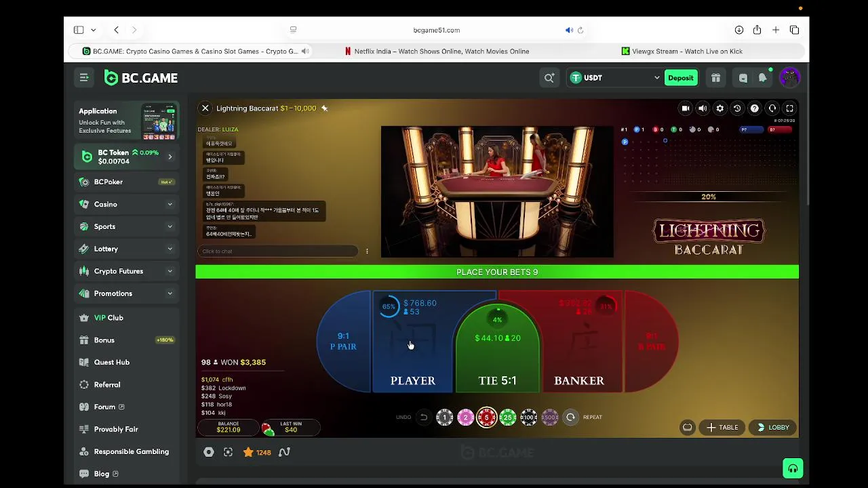Expand the Lottery sidebar section

tap(127, 249)
